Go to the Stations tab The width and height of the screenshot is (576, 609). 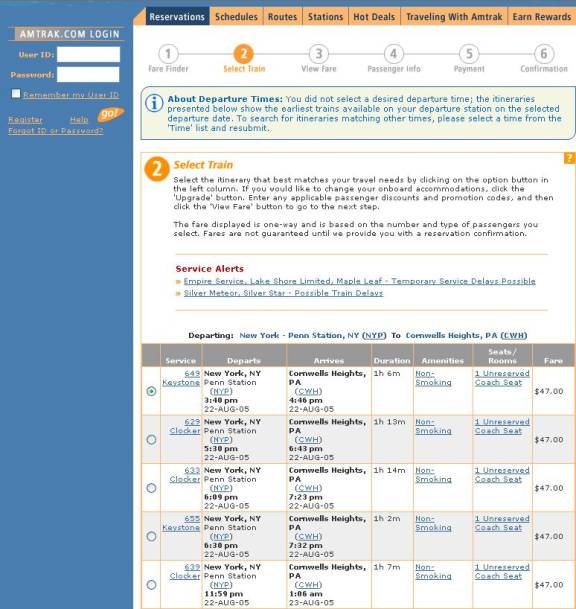(325, 17)
